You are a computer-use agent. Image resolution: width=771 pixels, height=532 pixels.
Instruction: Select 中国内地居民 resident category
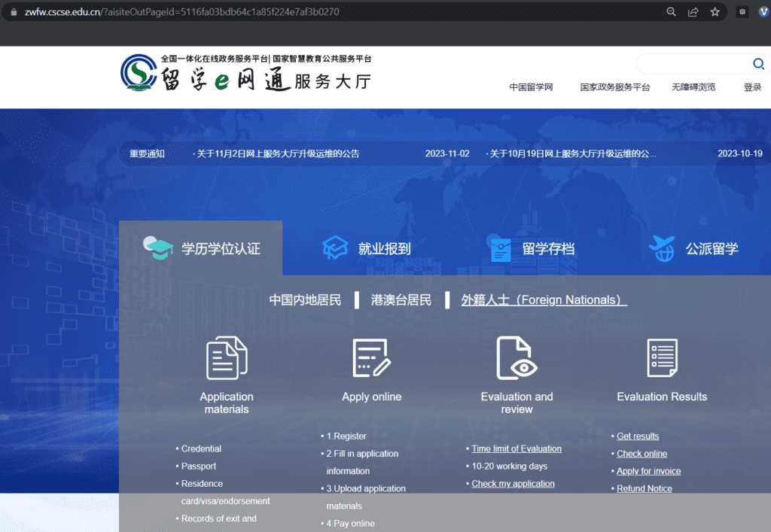click(305, 299)
